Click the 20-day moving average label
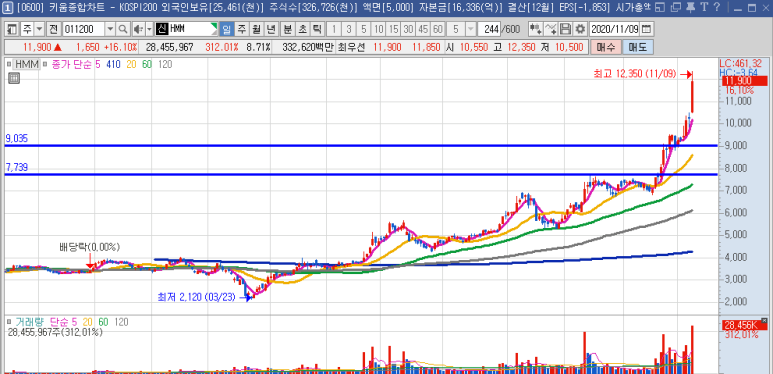The height and width of the screenshot is (374, 773). (x=131, y=64)
